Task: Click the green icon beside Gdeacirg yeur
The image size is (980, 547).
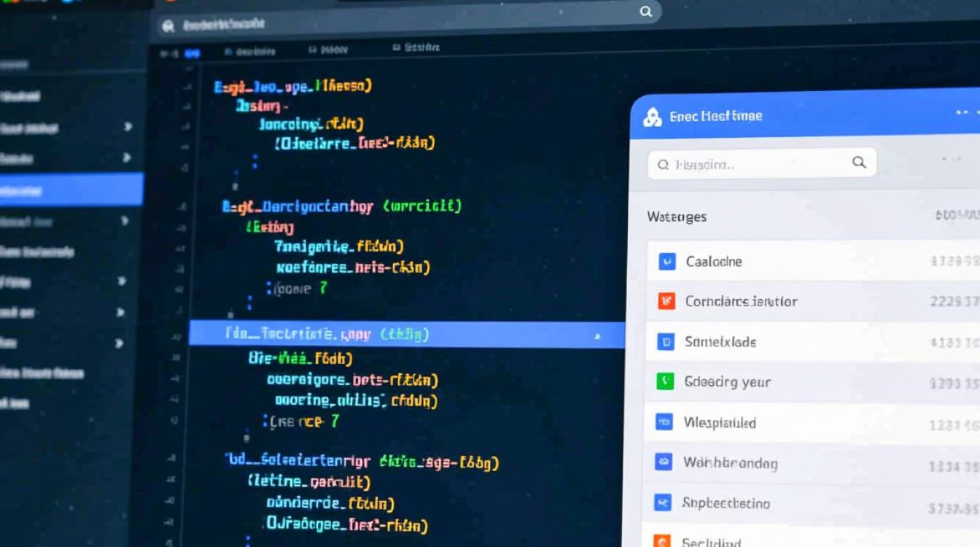Action: click(664, 381)
